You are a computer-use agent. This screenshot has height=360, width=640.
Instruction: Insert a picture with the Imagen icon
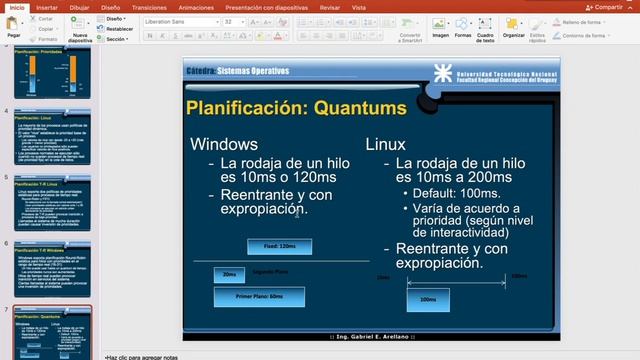[x=438, y=24]
